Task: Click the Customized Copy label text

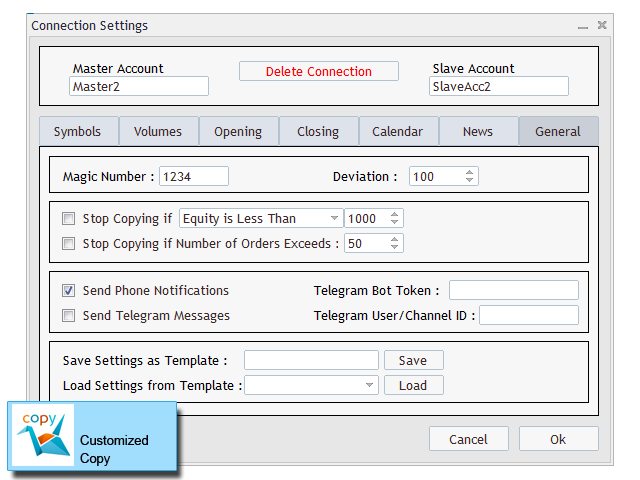Action: tap(114, 449)
